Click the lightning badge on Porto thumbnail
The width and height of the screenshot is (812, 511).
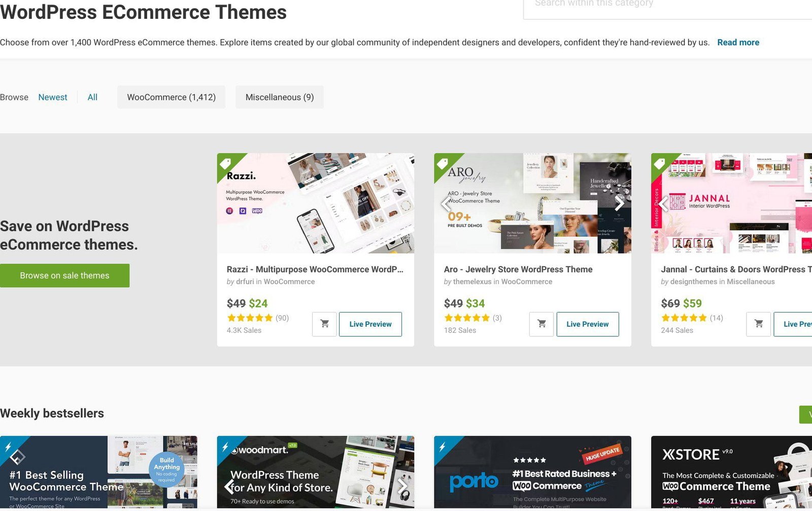442,447
